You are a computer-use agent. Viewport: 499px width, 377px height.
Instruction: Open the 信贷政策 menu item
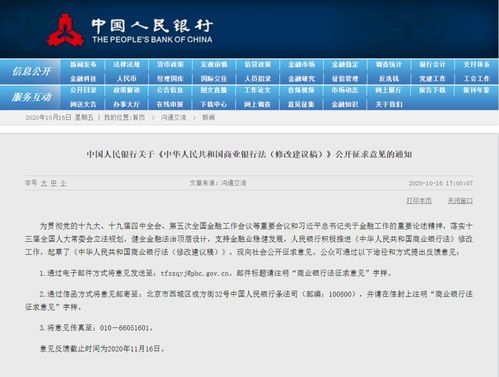pyautogui.click(x=258, y=64)
